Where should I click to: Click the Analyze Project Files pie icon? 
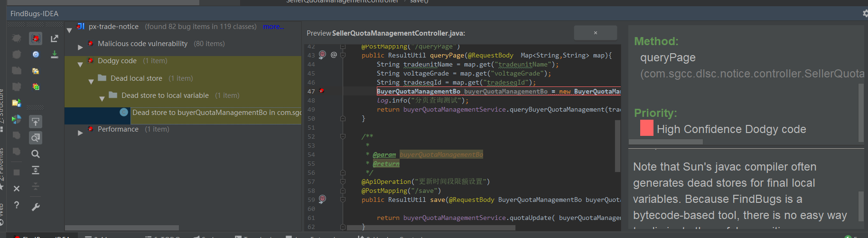click(17, 119)
